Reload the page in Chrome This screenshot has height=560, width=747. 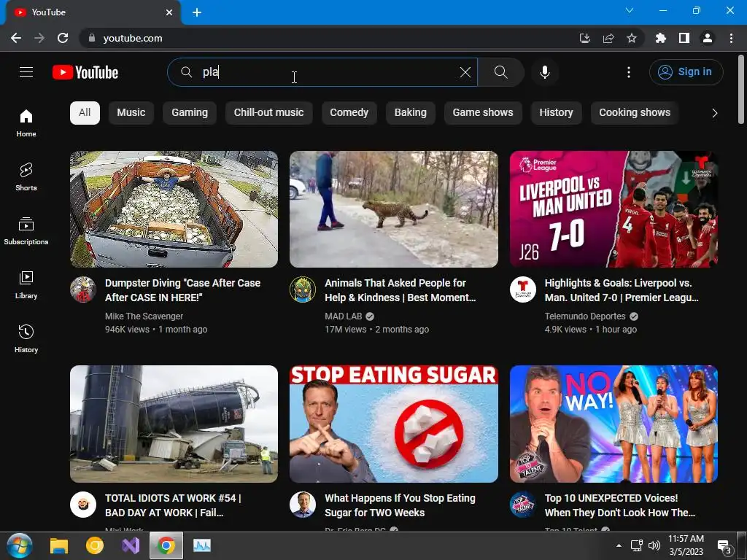pyautogui.click(x=63, y=38)
